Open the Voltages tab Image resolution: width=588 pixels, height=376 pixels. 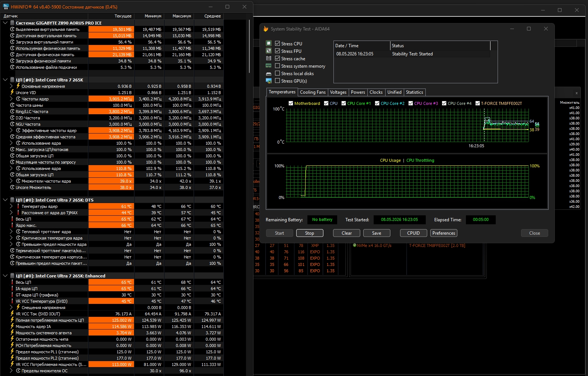point(338,92)
